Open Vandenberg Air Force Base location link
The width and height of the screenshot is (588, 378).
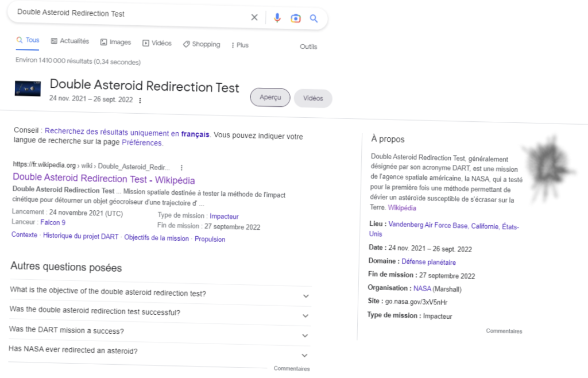click(444, 229)
